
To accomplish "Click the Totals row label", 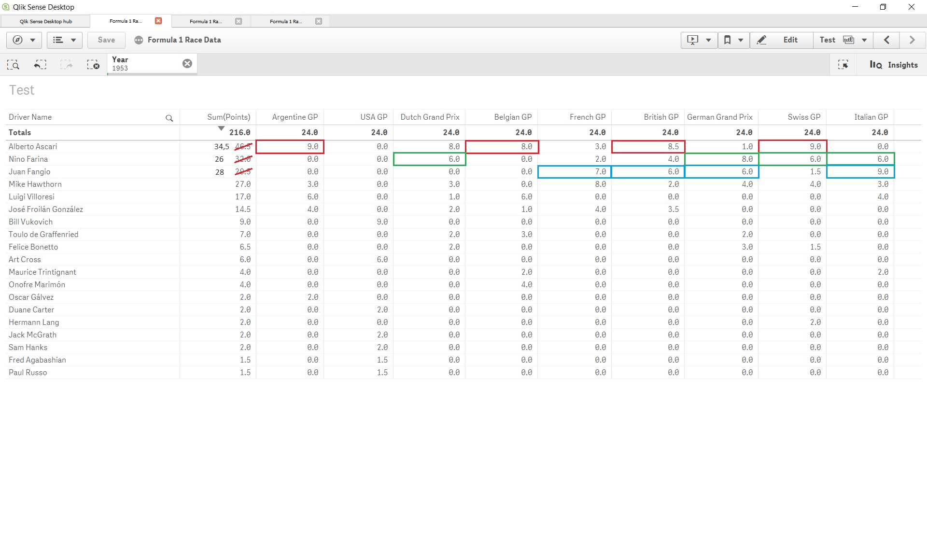I will point(20,133).
